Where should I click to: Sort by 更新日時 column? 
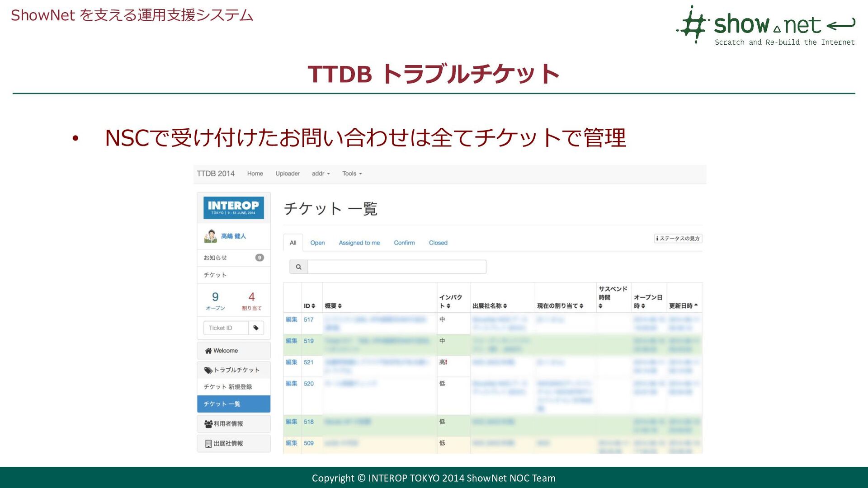pyautogui.click(x=684, y=306)
